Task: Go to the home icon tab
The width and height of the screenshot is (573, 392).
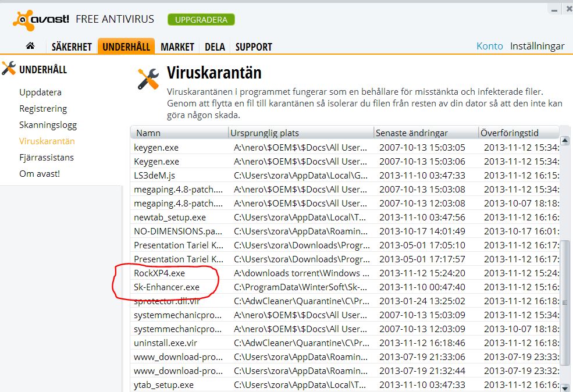Action: click(30, 46)
